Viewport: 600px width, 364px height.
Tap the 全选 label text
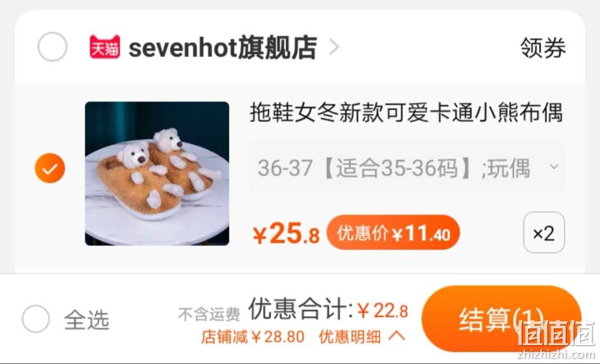pos(87,320)
